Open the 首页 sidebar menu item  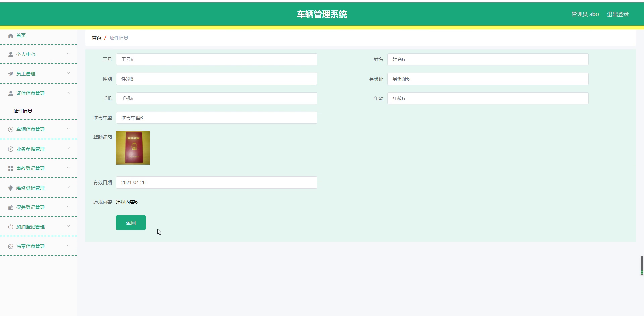point(39,35)
